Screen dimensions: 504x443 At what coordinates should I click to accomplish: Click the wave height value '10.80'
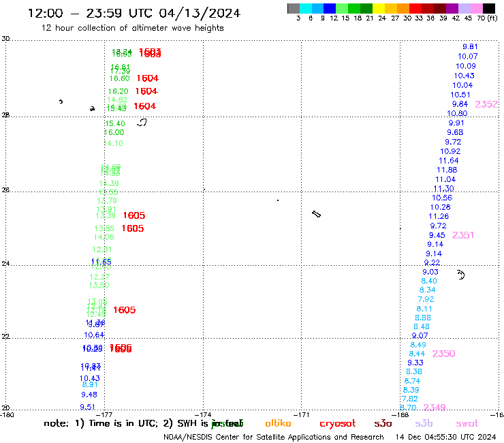(457, 113)
